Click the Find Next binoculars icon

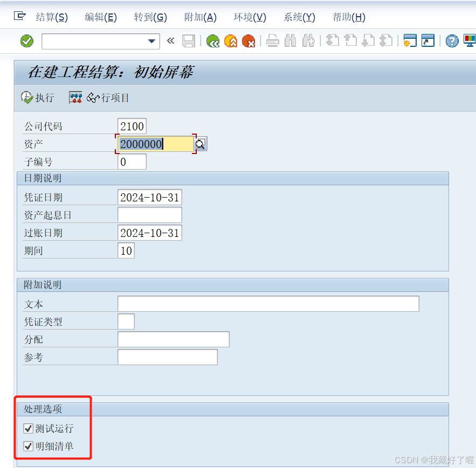point(308,41)
